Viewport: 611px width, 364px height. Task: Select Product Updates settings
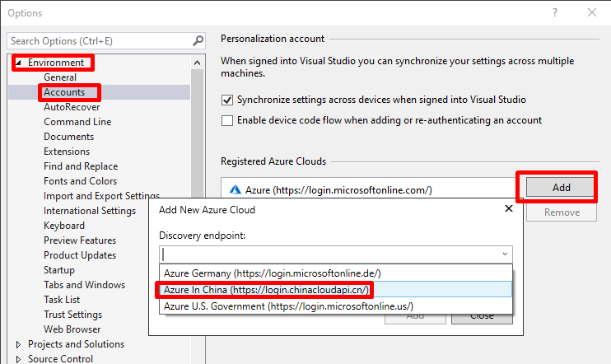80,255
